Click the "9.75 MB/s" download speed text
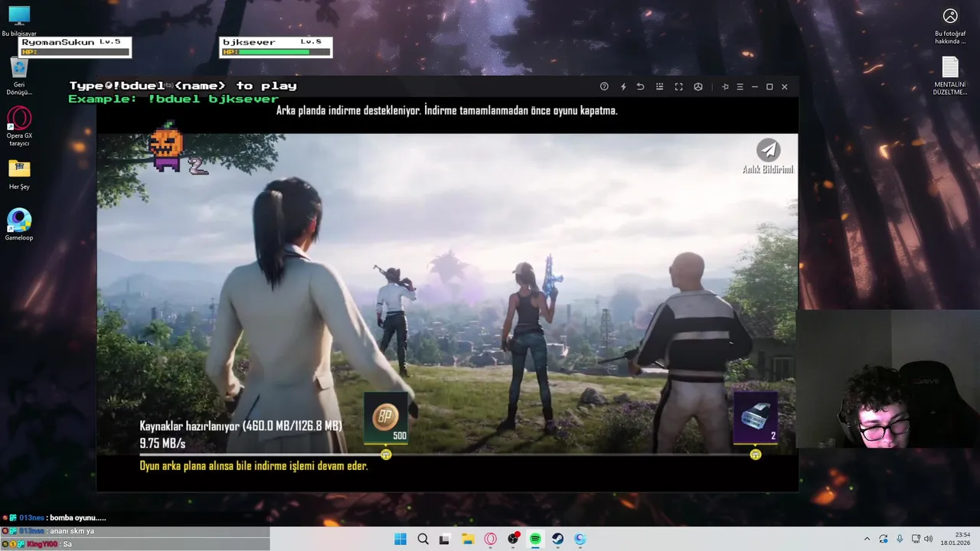 162,443
